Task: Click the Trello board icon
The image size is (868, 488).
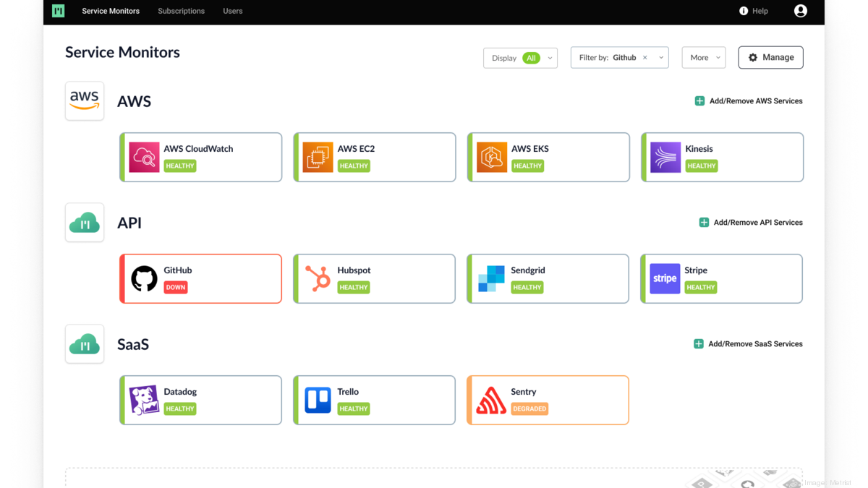Action: [x=318, y=400]
